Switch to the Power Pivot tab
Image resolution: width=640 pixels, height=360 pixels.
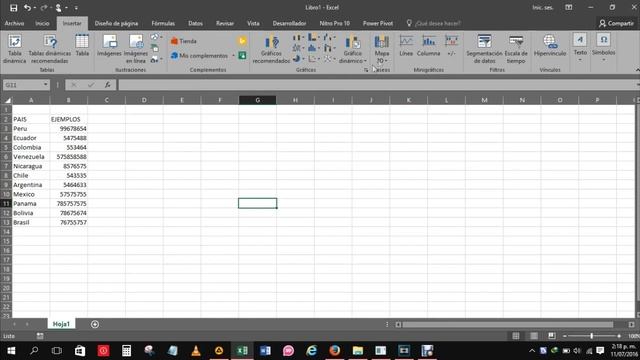[x=378, y=24]
